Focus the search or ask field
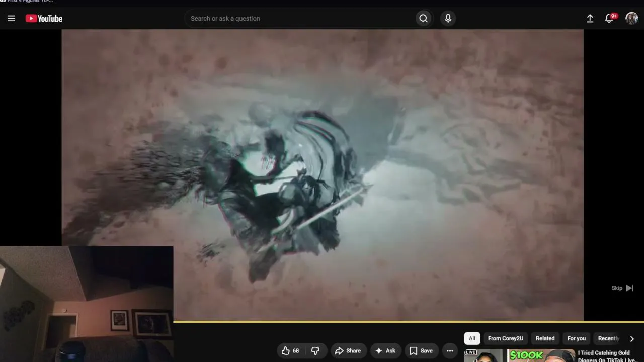The width and height of the screenshot is (644, 362). [300, 19]
